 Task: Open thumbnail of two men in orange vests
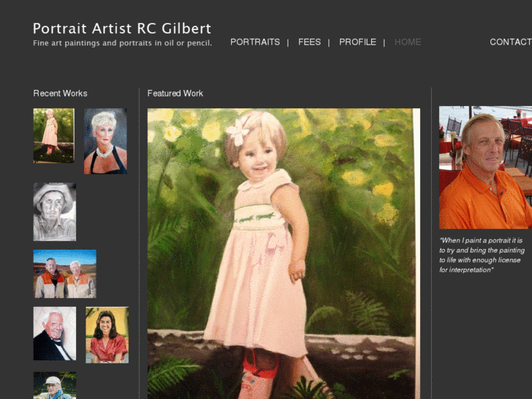[x=65, y=274]
